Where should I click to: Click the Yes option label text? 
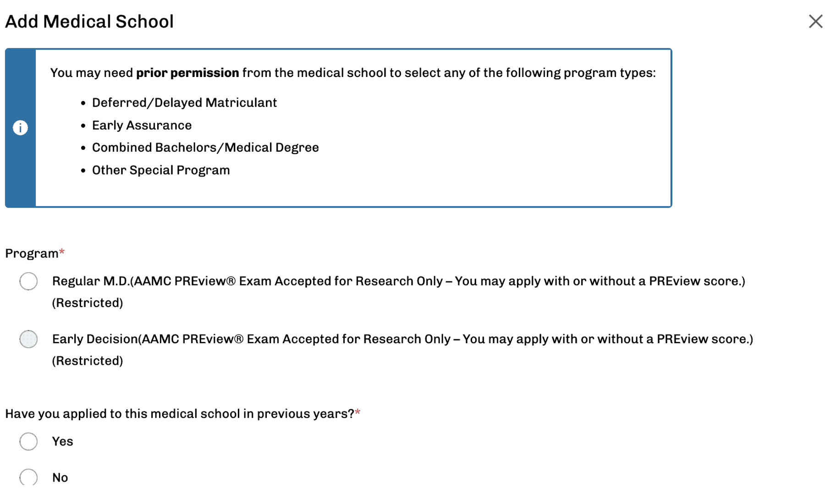tap(62, 441)
